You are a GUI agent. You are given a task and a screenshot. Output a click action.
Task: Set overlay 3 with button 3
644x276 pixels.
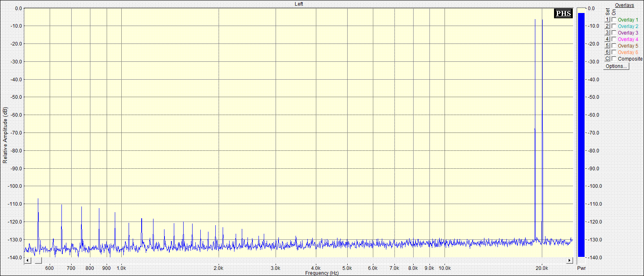[607, 33]
